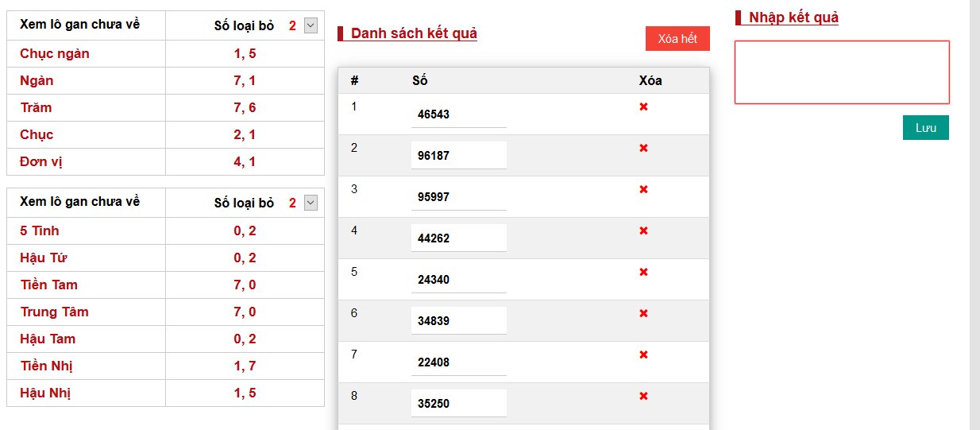Viewport: 980px width, 430px height.
Task: Click red X for result 95997
Action: (x=643, y=189)
